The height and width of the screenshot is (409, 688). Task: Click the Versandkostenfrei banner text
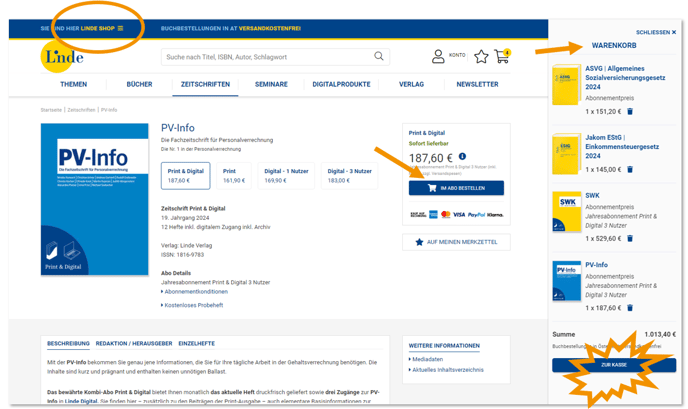pyautogui.click(x=270, y=29)
